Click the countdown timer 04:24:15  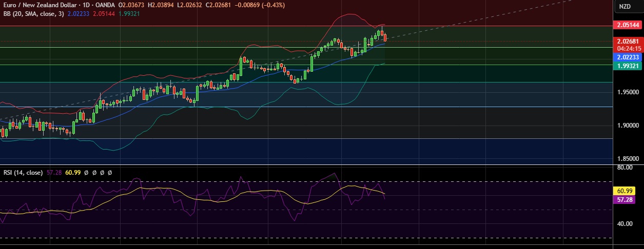coord(628,49)
